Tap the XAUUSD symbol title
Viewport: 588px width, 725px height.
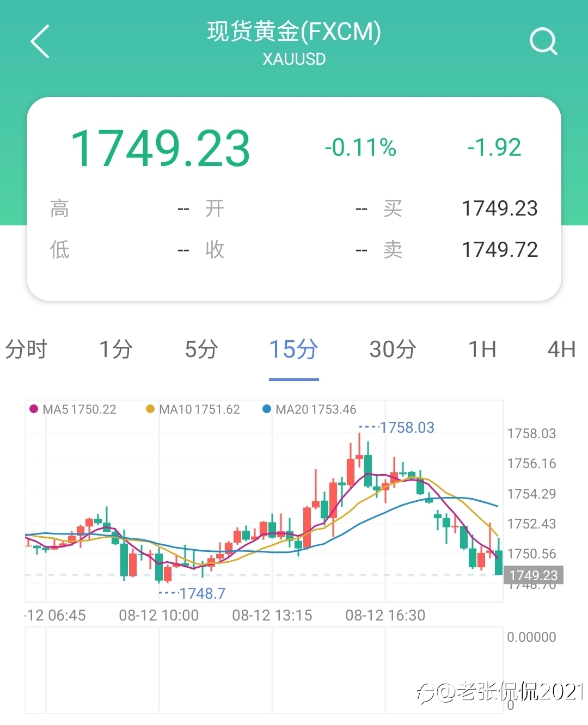click(x=294, y=59)
